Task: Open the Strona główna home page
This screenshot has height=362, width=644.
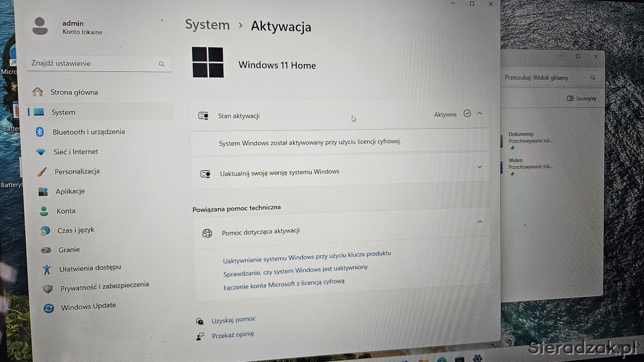Action: 74,92
